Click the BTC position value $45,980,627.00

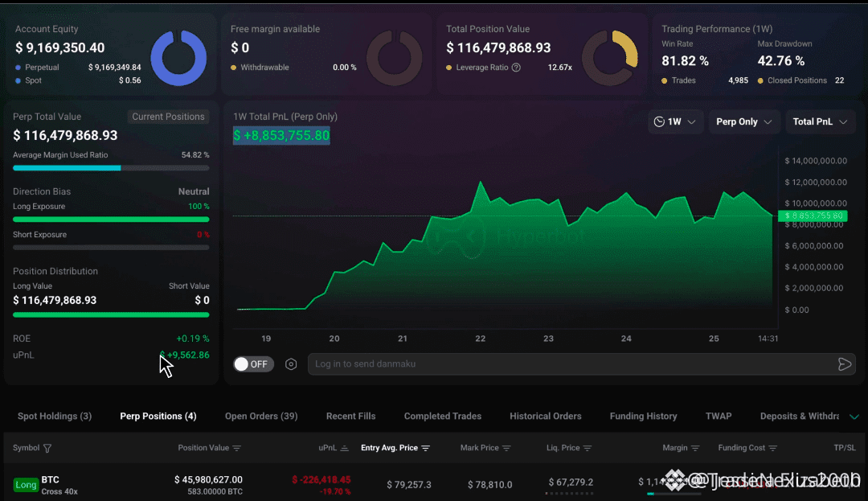(208, 479)
